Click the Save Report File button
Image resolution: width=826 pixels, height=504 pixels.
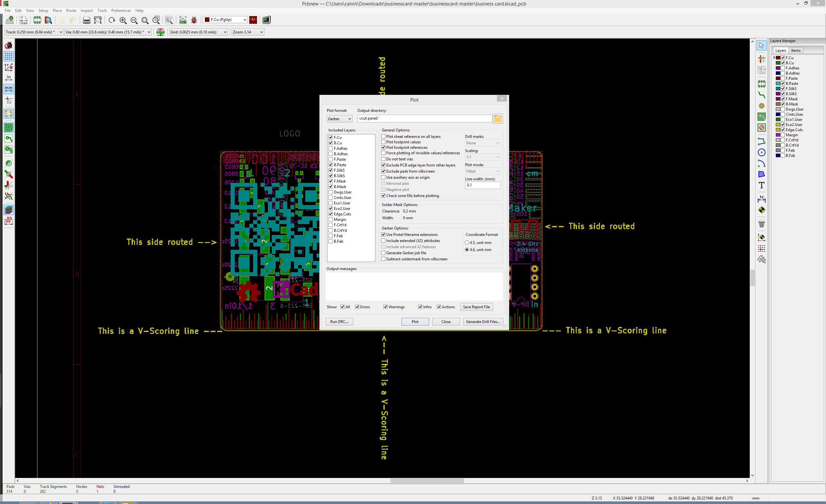click(x=476, y=307)
